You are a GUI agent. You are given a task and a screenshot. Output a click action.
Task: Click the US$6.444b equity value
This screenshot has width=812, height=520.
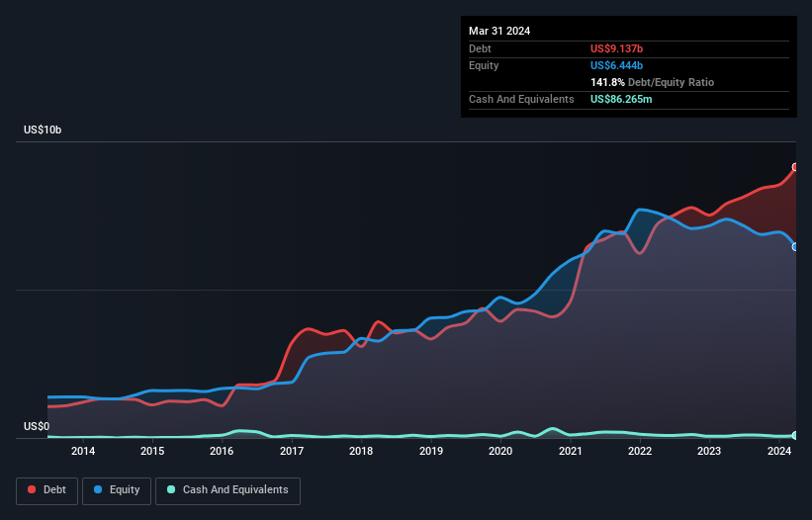616,65
